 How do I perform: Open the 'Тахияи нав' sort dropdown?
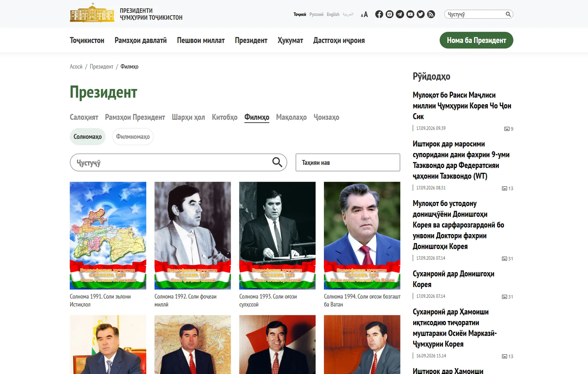click(348, 163)
